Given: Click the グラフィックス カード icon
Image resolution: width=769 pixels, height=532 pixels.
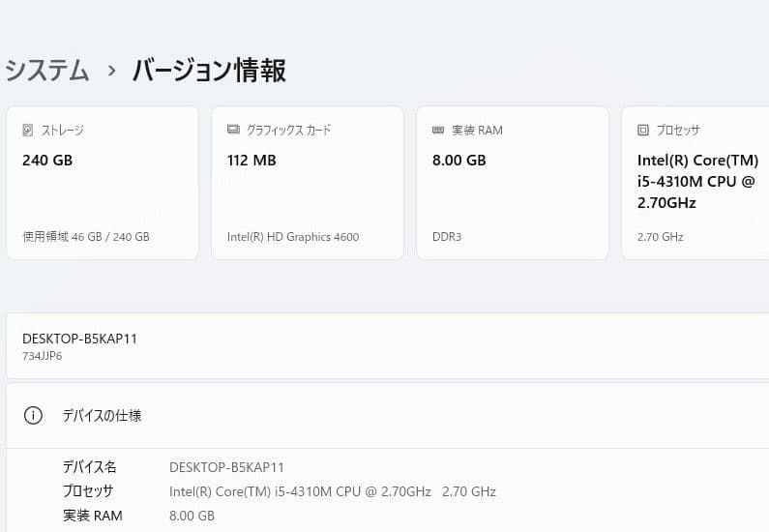Looking at the screenshot, I should 233,130.
